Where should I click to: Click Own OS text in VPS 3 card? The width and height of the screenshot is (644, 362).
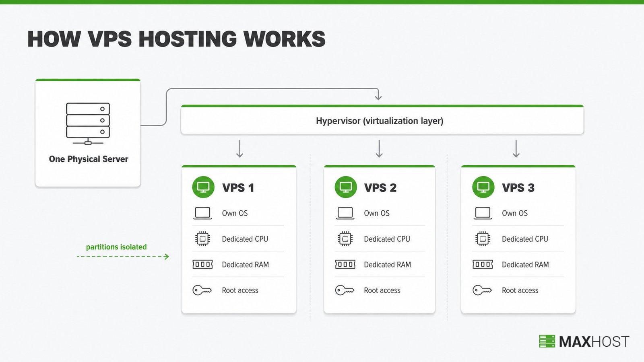515,213
